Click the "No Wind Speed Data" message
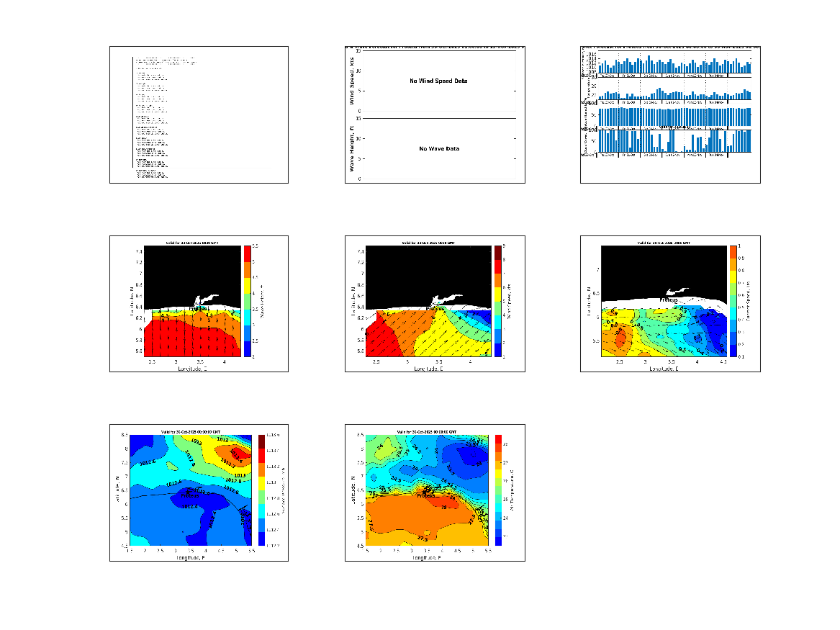The width and height of the screenshot is (840, 630). click(438, 81)
